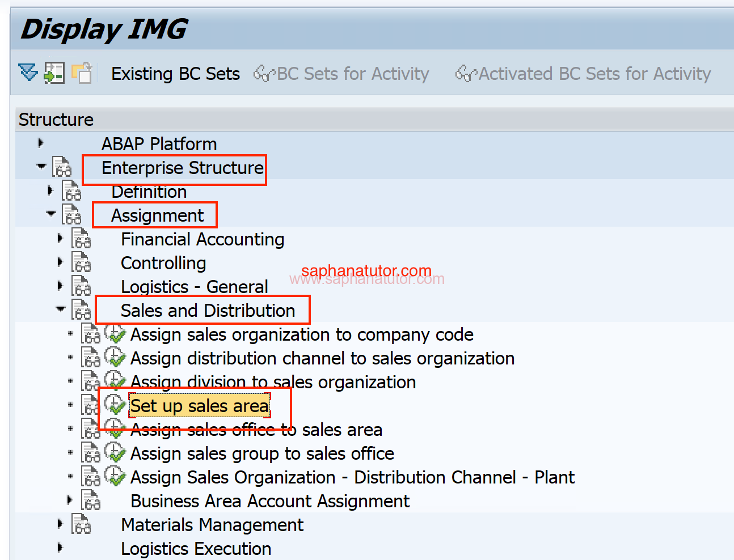Open documentation icon for Business Area Account Assignment

pyautogui.click(x=91, y=500)
